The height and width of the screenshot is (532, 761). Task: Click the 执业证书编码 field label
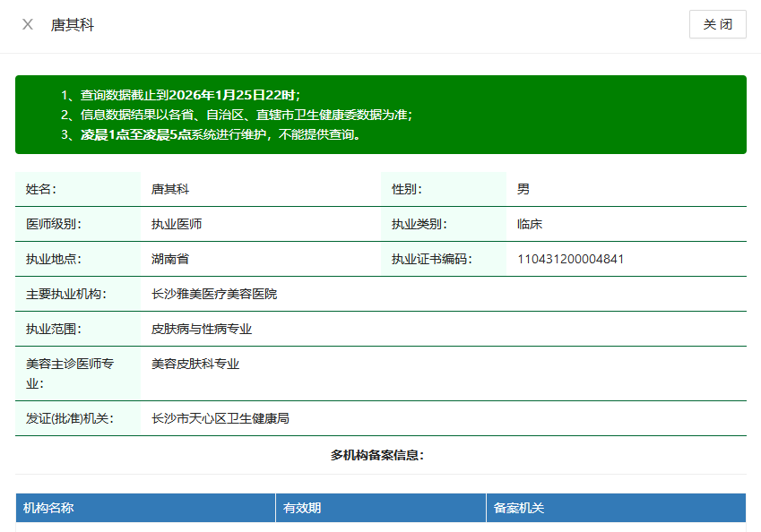432,260
